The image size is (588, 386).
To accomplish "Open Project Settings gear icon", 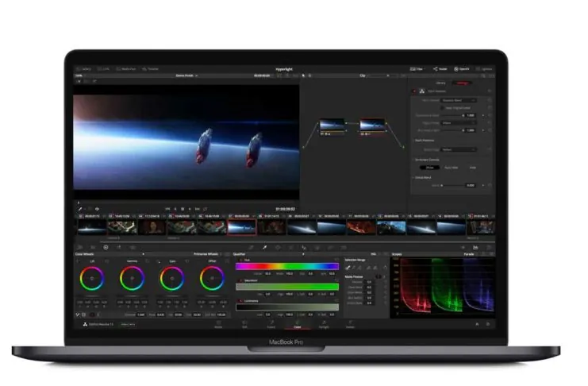I will (x=488, y=324).
